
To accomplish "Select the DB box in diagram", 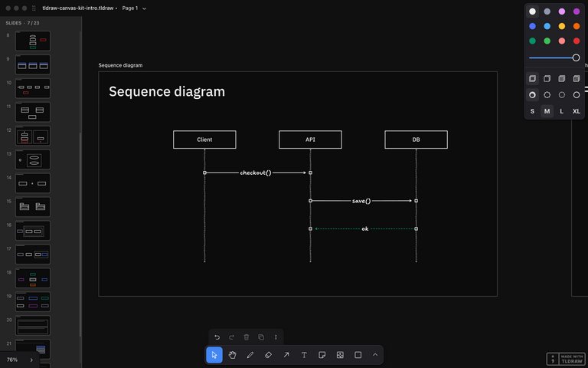I will click(416, 140).
